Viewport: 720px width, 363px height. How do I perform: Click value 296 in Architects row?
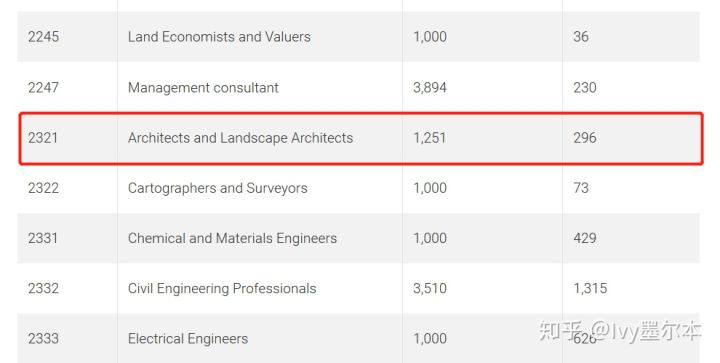click(585, 138)
